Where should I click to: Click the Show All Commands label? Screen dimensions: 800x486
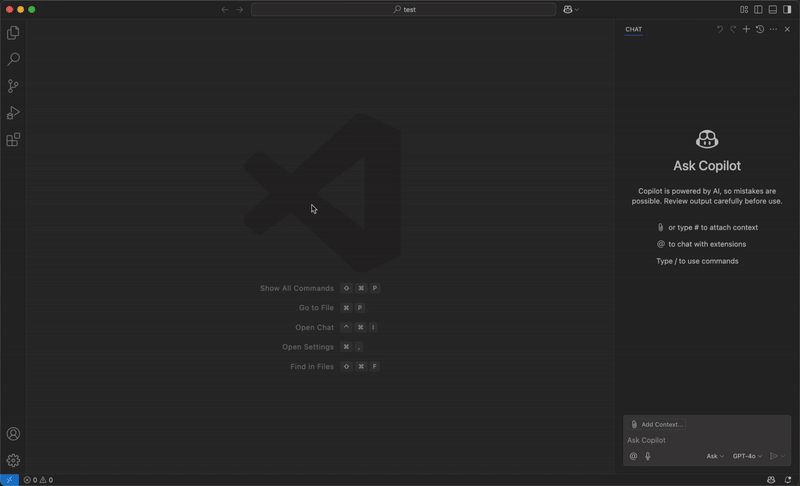296,288
